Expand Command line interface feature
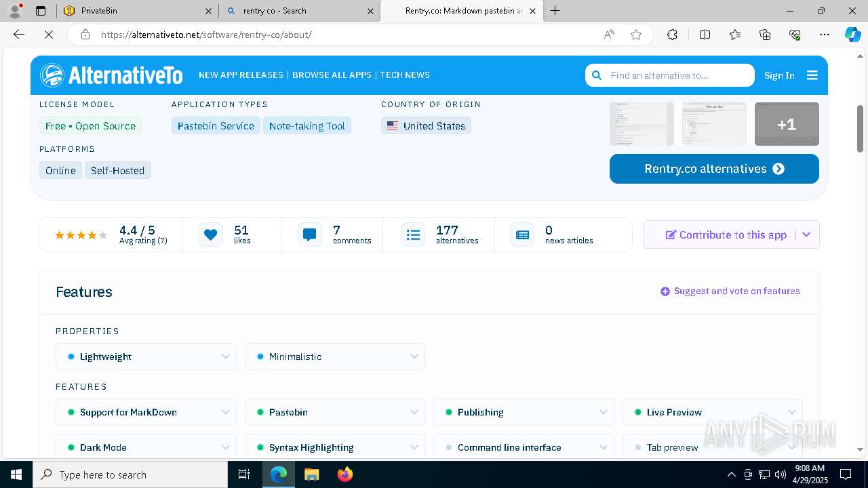868x488 pixels. pyautogui.click(x=524, y=447)
